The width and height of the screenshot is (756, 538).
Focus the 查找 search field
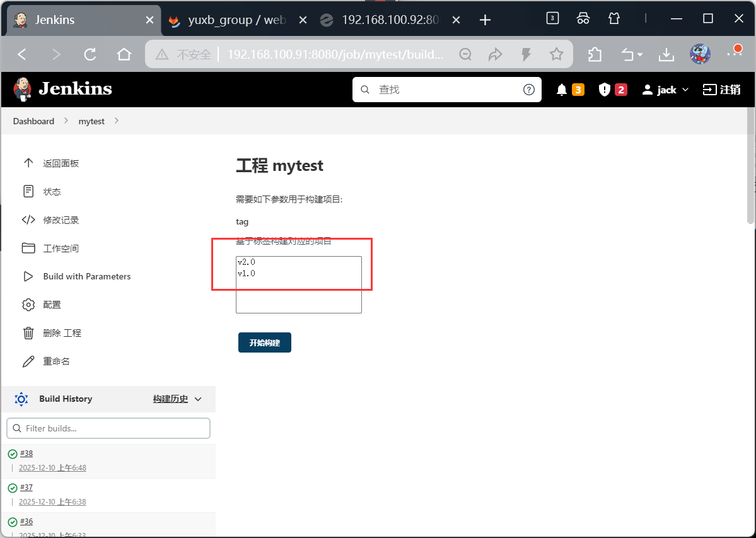(x=446, y=90)
